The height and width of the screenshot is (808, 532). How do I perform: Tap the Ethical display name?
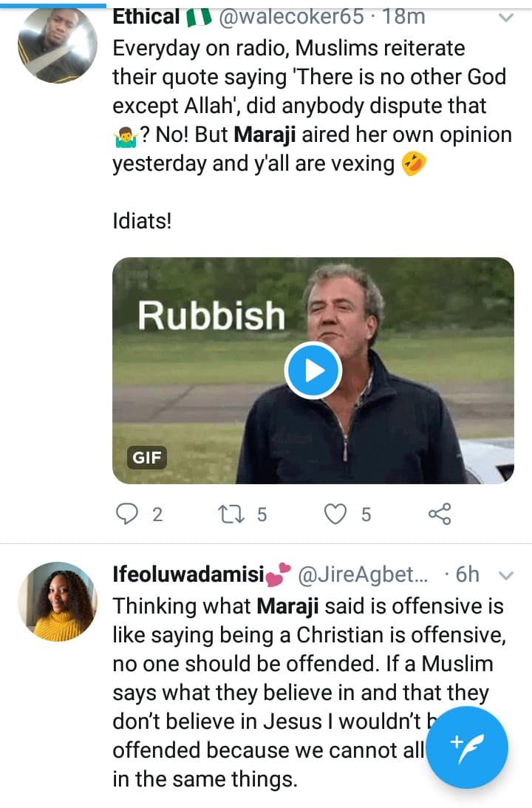(146, 16)
